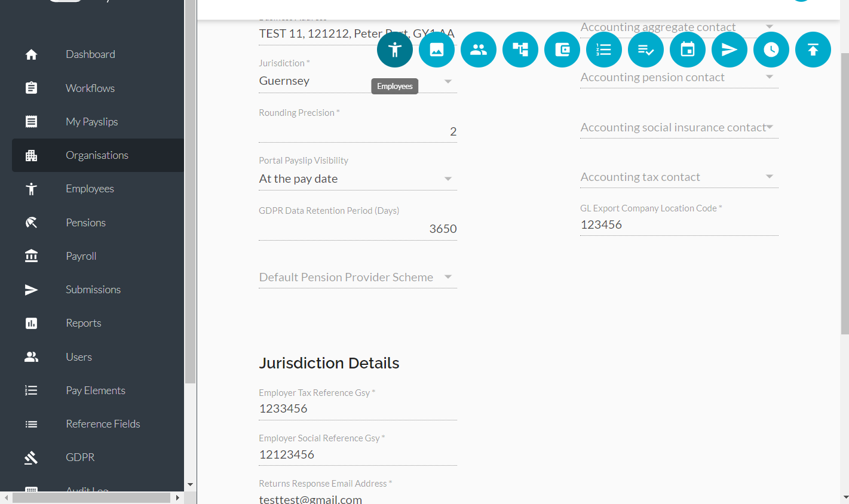Open the Organisations menu item
The width and height of the screenshot is (849, 504).
[98, 155]
